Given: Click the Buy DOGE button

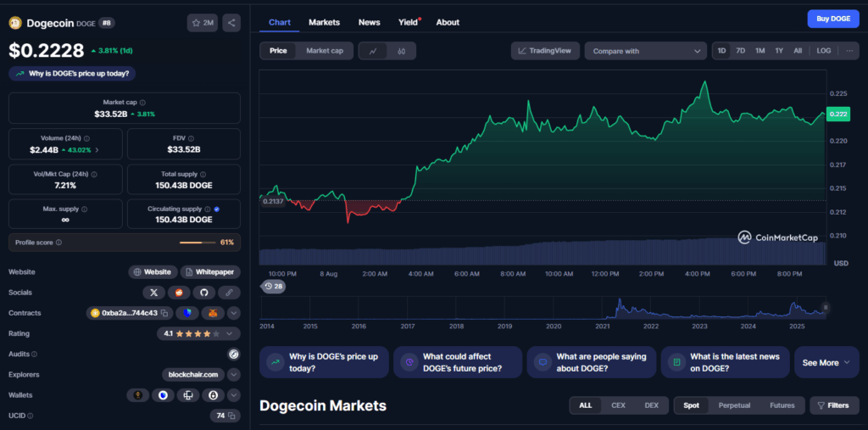Looking at the screenshot, I should [x=833, y=19].
